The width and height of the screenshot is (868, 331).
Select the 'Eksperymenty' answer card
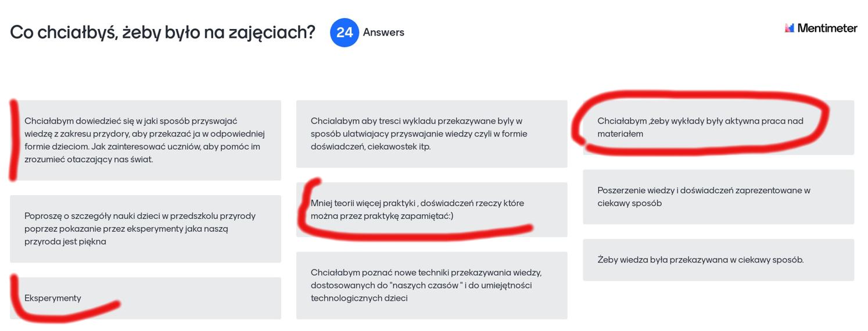pyautogui.click(x=145, y=298)
